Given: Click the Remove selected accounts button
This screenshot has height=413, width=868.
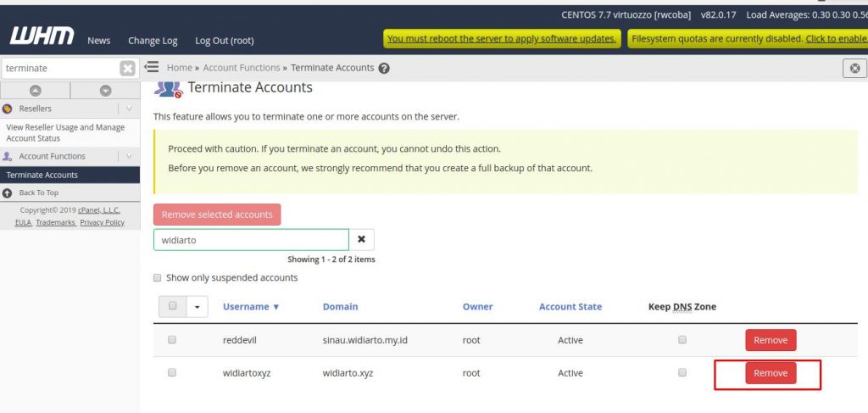Looking at the screenshot, I should (217, 215).
